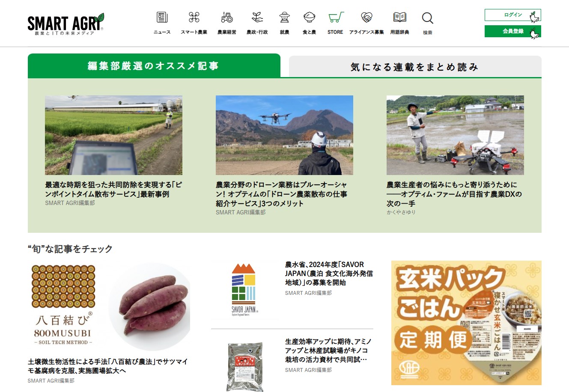This screenshot has height=392, width=569.
Task: Click the agricultural policy seedling icon
Action: (257, 18)
